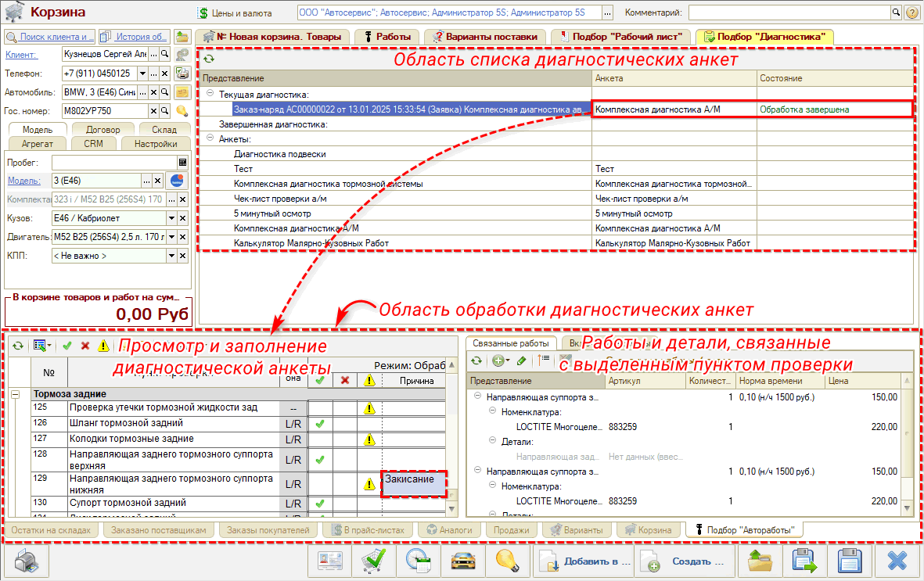
Task: Open calculator next to Пробег field
Action: click(x=183, y=163)
